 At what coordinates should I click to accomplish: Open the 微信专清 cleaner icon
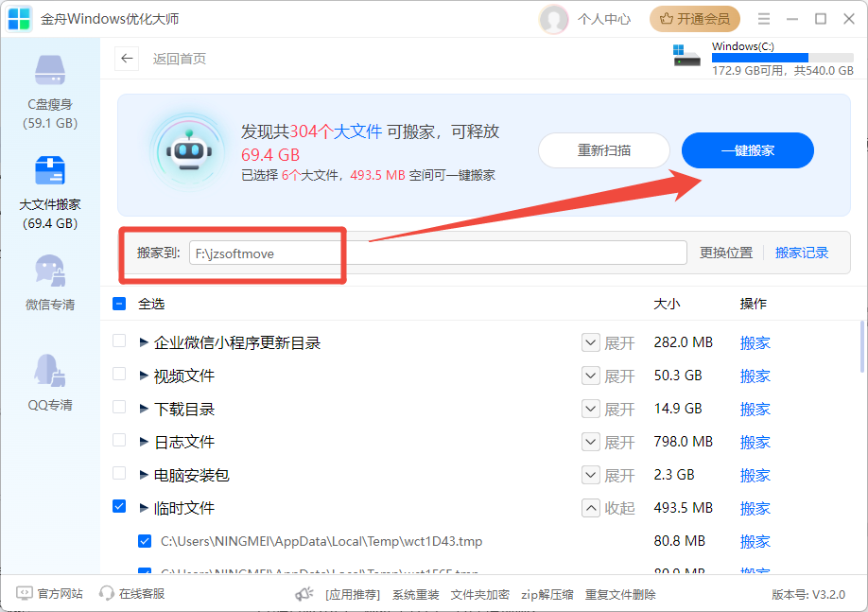click(x=50, y=271)
